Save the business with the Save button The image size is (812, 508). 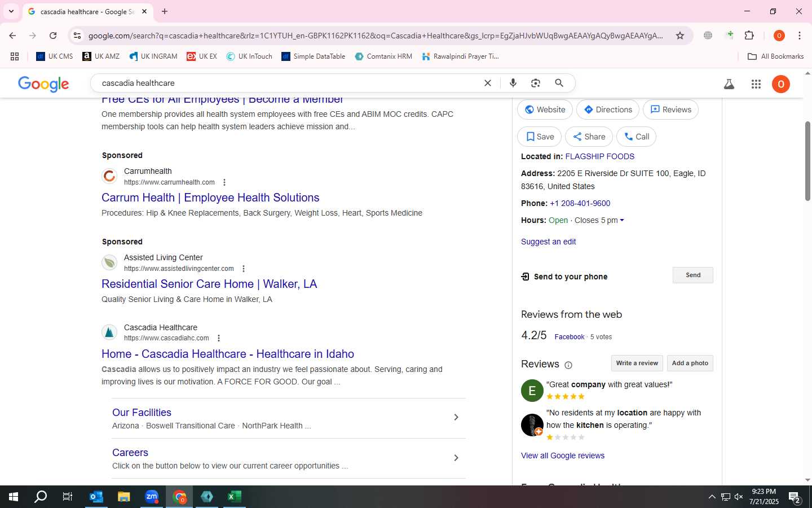(x=540, y=137)
